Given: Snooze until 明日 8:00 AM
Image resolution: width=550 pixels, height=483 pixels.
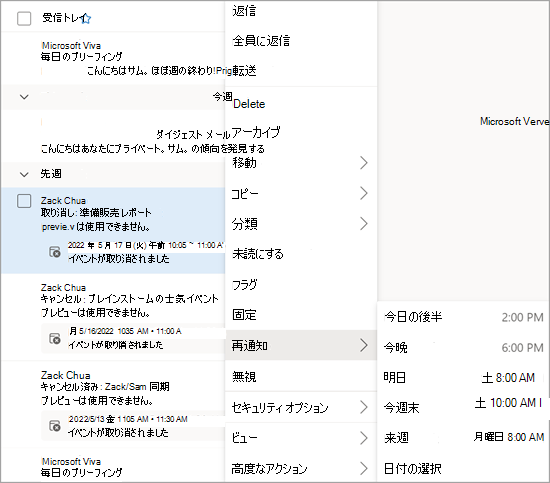Looking at the screenshot, I should click(x=463, y=378).
